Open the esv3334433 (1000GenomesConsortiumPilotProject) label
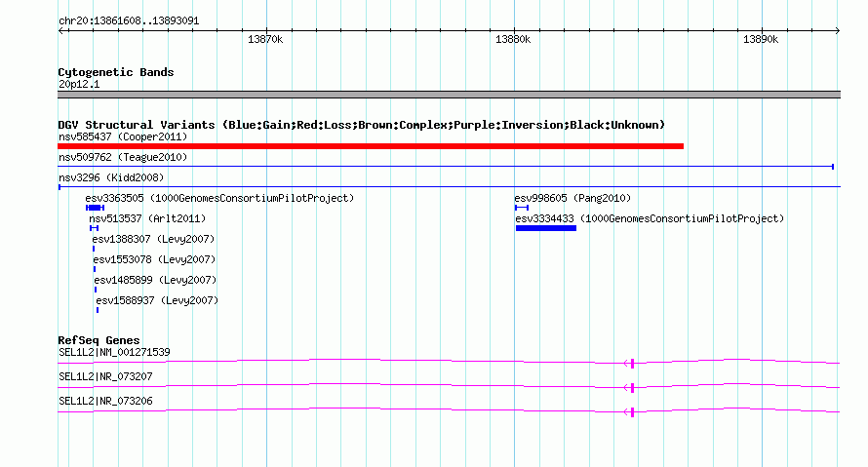 pos(650,218)
